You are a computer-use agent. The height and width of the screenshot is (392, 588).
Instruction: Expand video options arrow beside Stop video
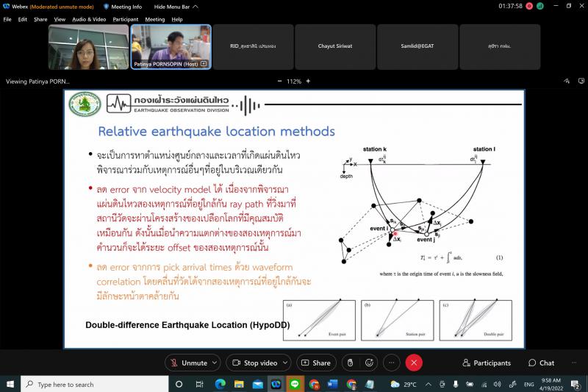tap(285, 363)
